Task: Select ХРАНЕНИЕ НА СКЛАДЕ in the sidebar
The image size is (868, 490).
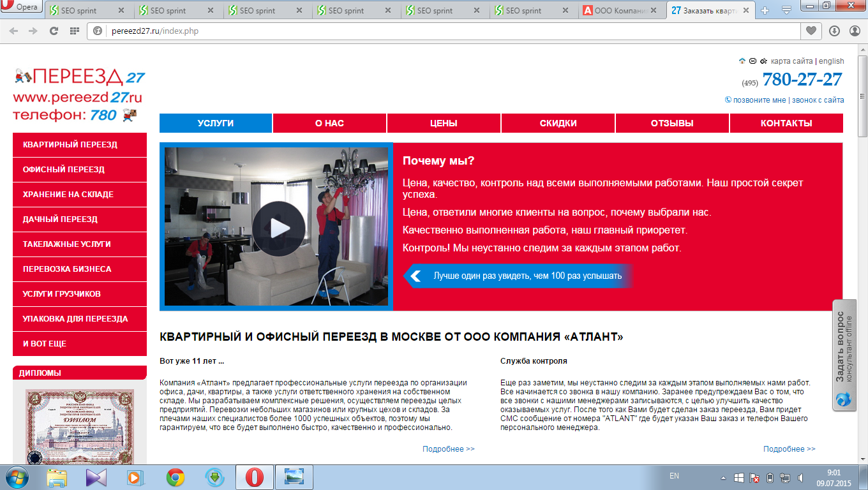Action: [80, 195]
